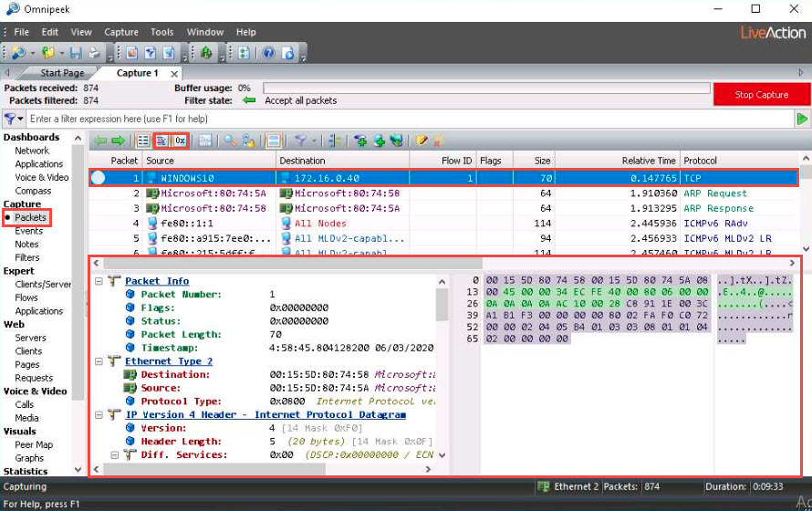Click the Print icon in main toolbar
Viewport: 812px width, 511px height.
94,52
